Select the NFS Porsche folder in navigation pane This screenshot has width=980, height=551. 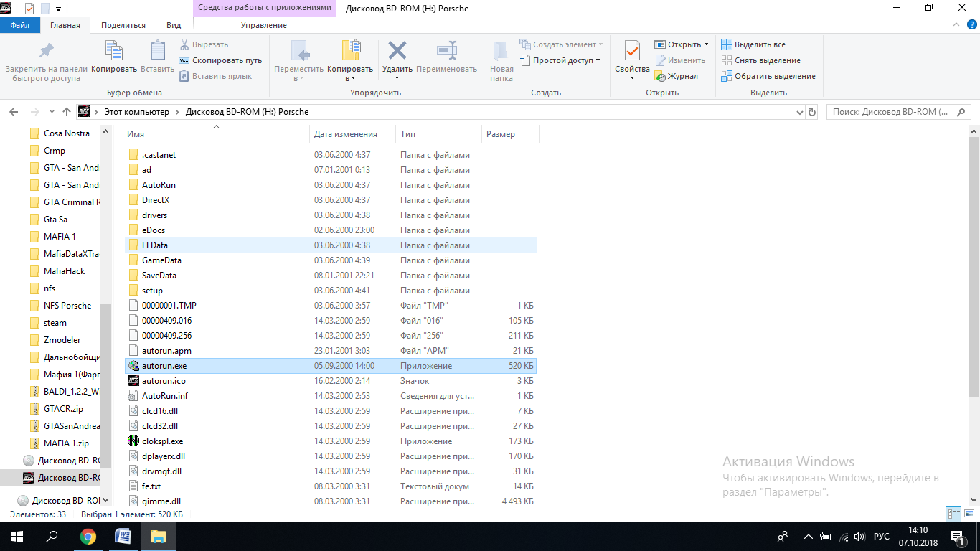[67, 306]
